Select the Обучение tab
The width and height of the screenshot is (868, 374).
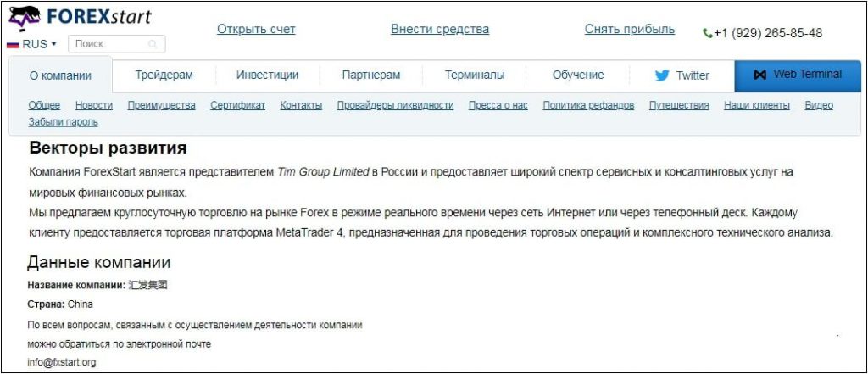578,75
